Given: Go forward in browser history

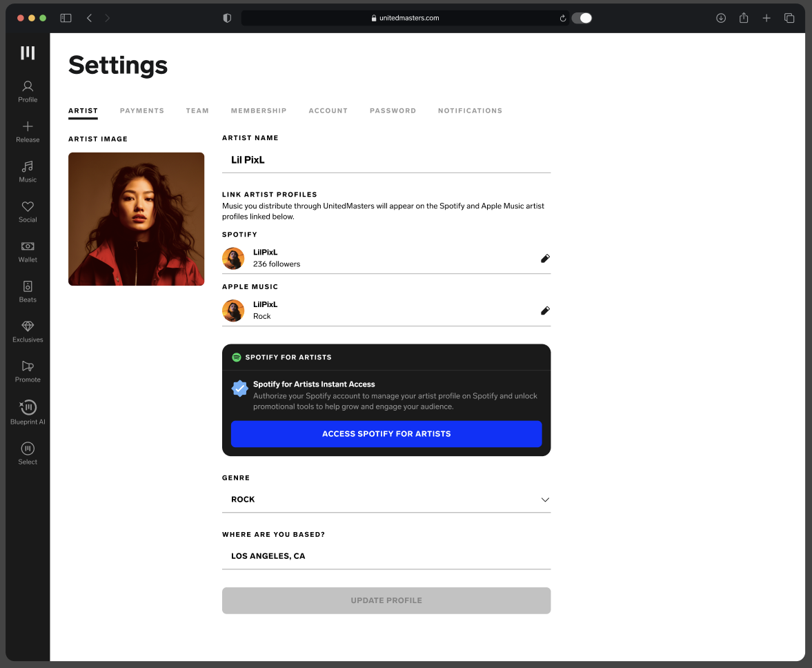Looking at the screenshot, I should (x=107, y=18).
